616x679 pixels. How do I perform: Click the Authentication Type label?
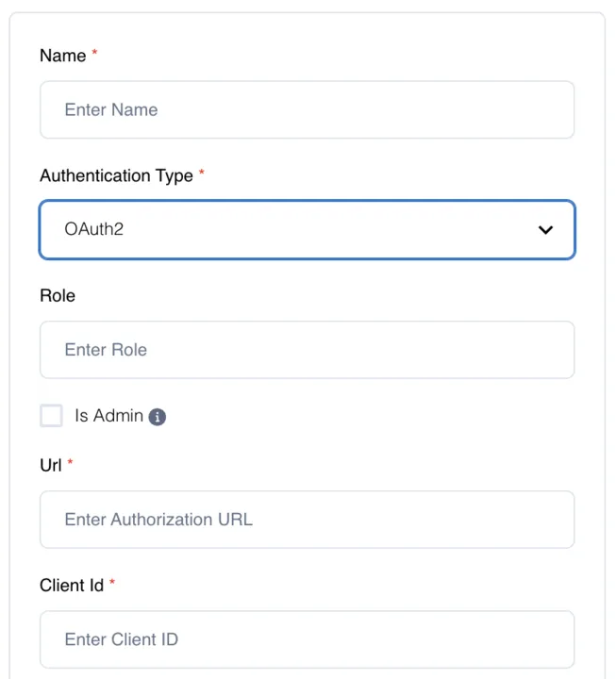117,175
